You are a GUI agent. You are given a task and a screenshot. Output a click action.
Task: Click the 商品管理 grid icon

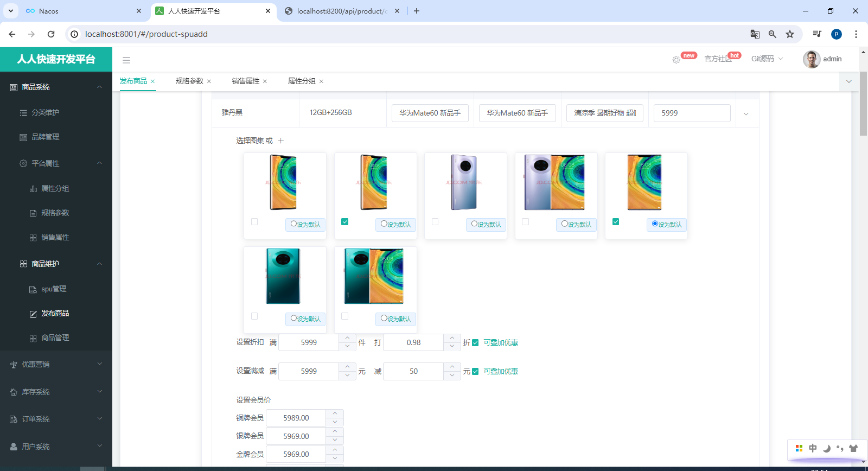(x=33, y=338)
